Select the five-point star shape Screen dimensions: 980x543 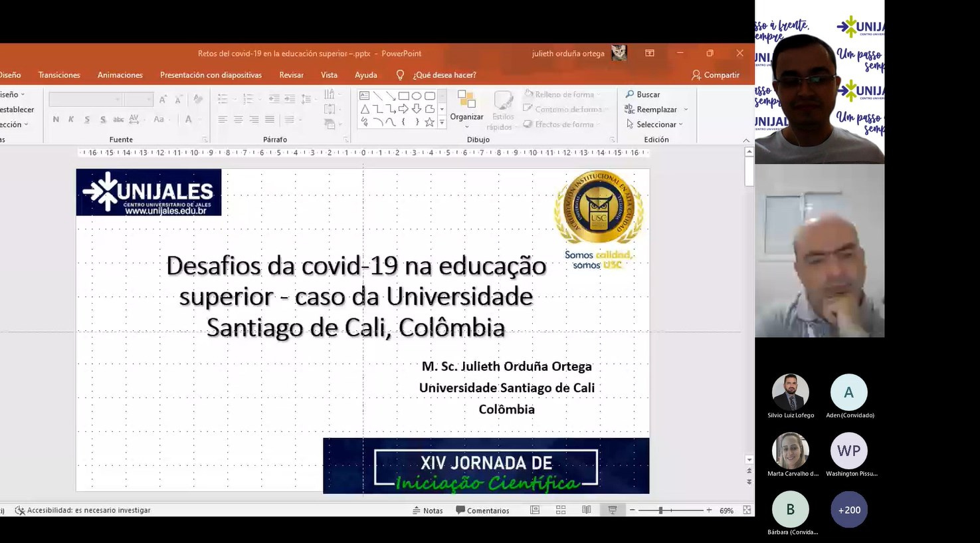pos(430,122)
